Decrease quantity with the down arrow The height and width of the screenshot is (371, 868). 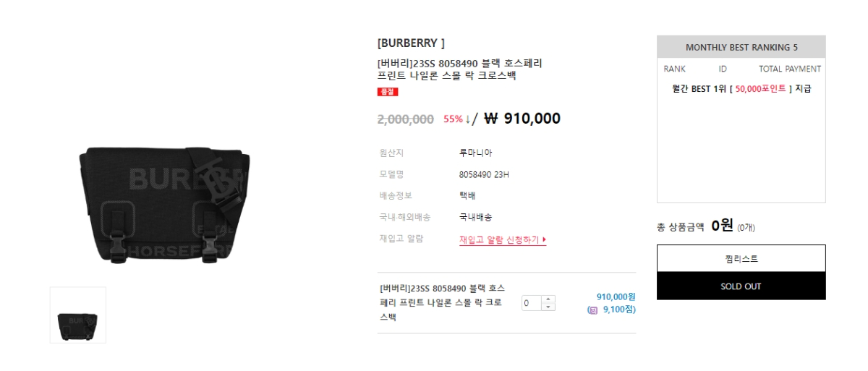[x=548, y=307]
